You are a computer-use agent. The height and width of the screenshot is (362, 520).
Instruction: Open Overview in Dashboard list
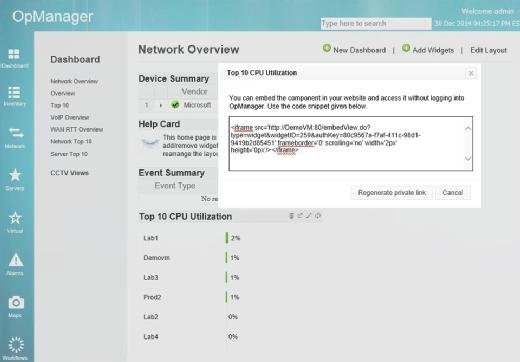point(63,93)
